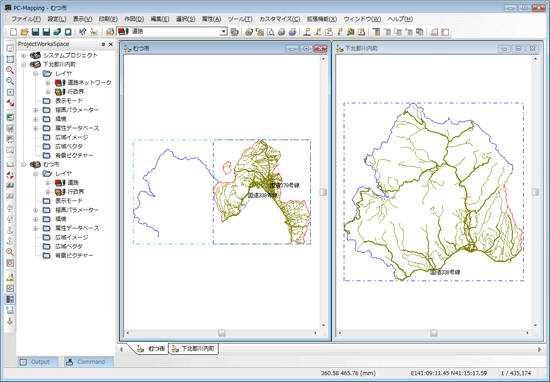
Task: Click むつ市 window vertical scrollbar thumb
Action: point(323,192)
